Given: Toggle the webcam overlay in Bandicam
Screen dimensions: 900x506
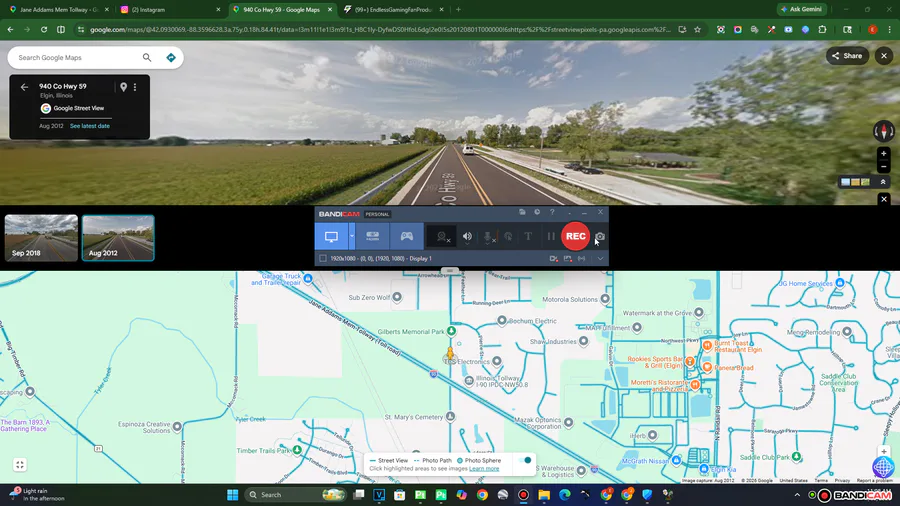Looking at the screenshot, I should [x=442, y=236].
